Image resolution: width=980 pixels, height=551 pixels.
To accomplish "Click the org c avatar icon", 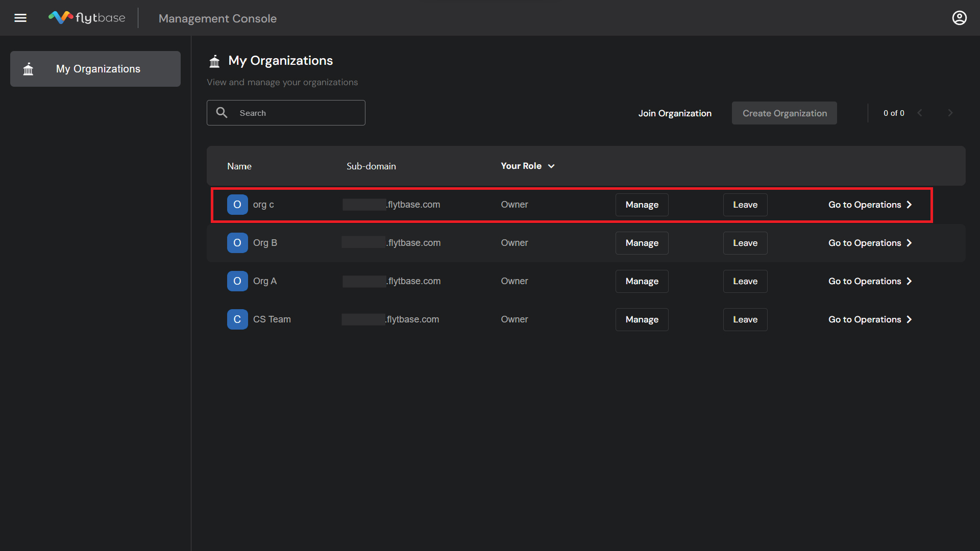I will (237, 205).
